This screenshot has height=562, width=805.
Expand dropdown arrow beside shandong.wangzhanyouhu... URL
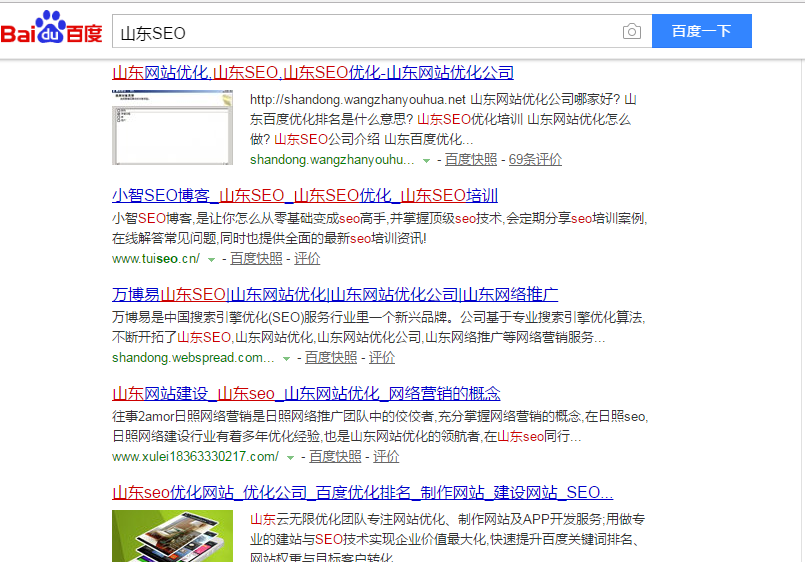tap(426, 160)
